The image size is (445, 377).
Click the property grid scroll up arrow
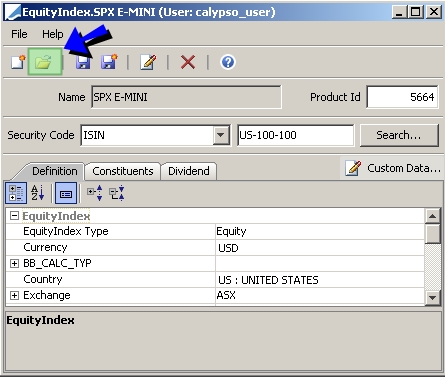click(432, 216)
